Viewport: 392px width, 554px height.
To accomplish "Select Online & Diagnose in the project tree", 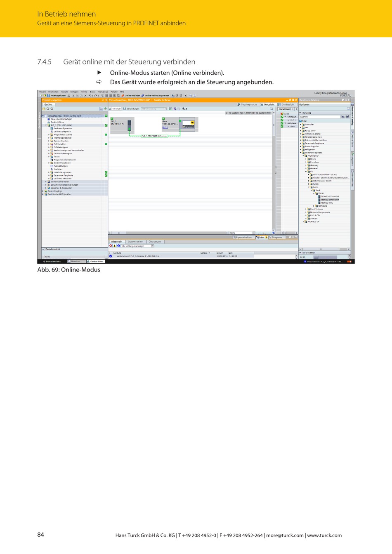I will [61, 132].
